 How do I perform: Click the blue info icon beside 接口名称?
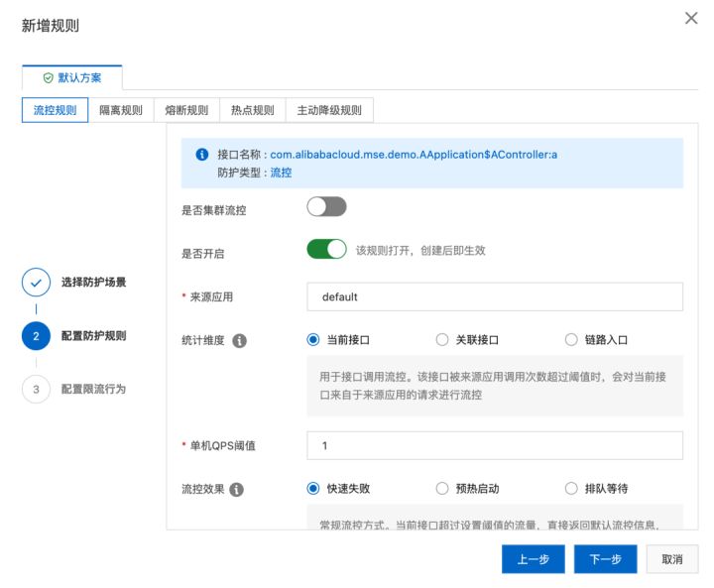click(201, 155)
